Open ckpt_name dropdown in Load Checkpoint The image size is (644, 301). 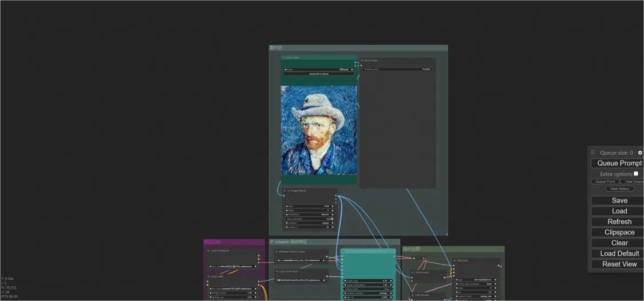[233, 267]
